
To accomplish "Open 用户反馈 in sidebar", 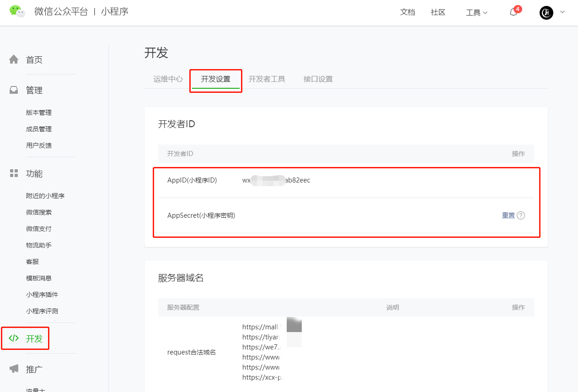I will pyautogui.click(x=39, y=145).
